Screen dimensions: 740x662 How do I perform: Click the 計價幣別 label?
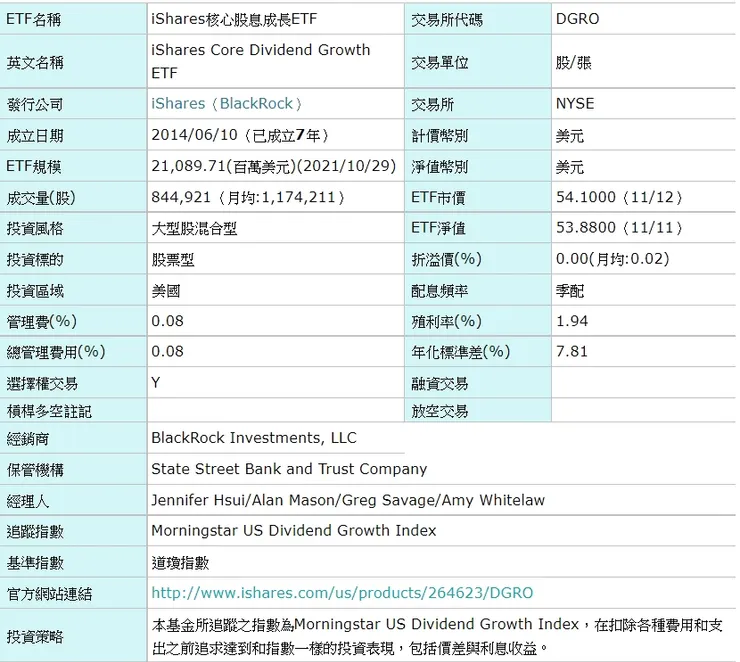pyautogui.click(x=439, y=136)
